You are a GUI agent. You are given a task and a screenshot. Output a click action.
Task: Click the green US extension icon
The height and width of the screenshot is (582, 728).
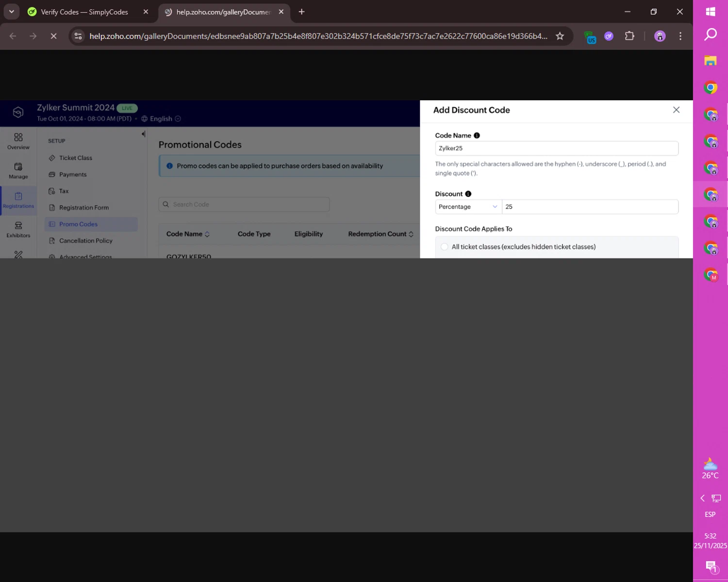[590, 37]
